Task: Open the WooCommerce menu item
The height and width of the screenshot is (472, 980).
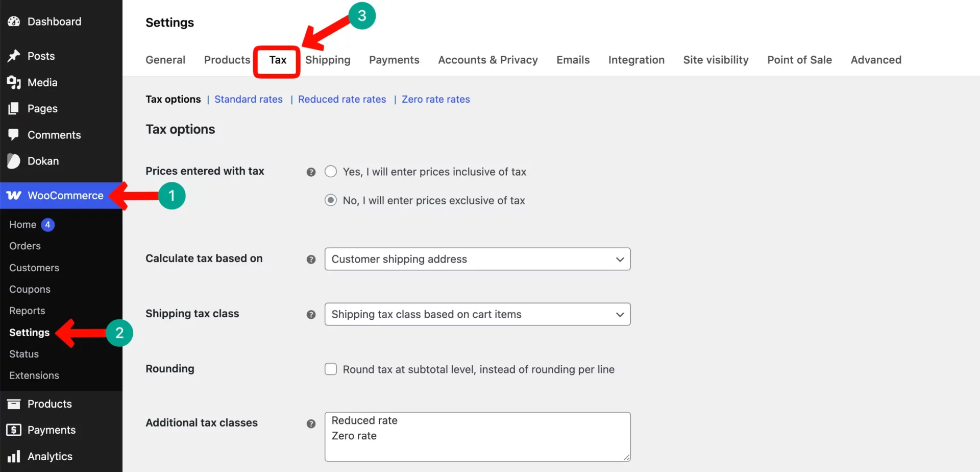Action: coord(65,196)
